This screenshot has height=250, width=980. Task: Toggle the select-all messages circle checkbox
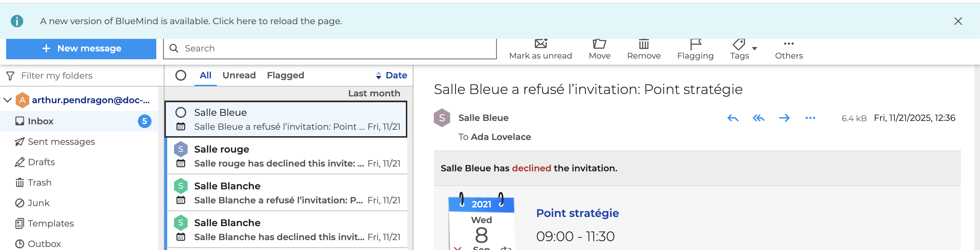point(181,75)
